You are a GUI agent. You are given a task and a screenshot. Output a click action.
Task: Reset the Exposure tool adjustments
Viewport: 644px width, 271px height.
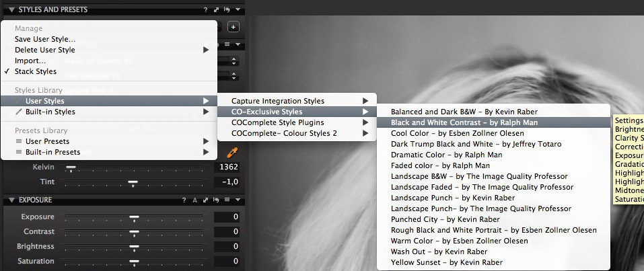pyautogui.click(x=217, y=200)
